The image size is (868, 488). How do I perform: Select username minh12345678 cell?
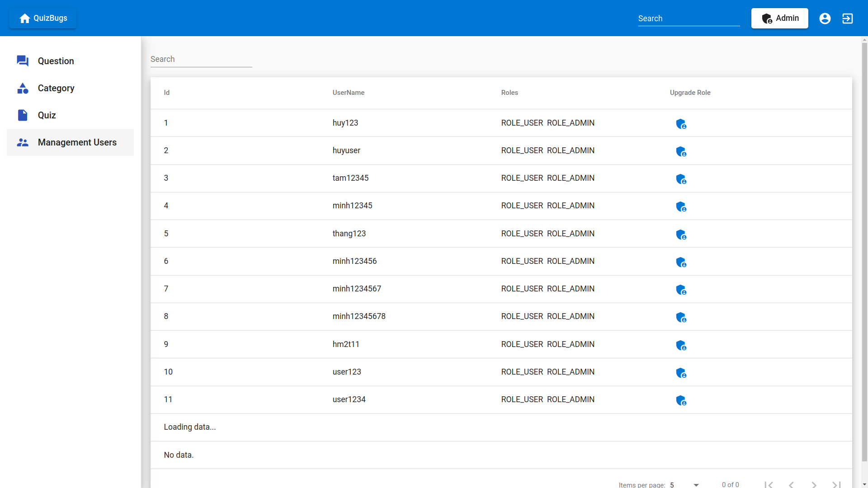click(359, 316)
